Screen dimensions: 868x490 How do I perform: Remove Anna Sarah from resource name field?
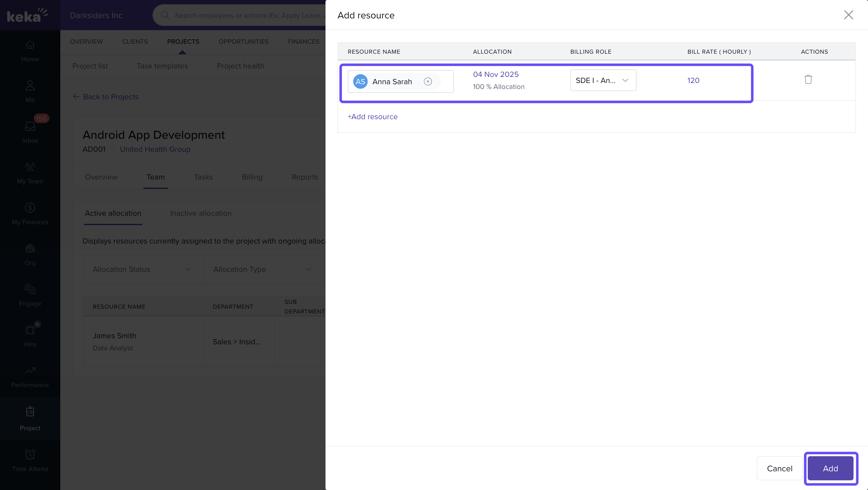pyautogui.click(x=428, y=81)
